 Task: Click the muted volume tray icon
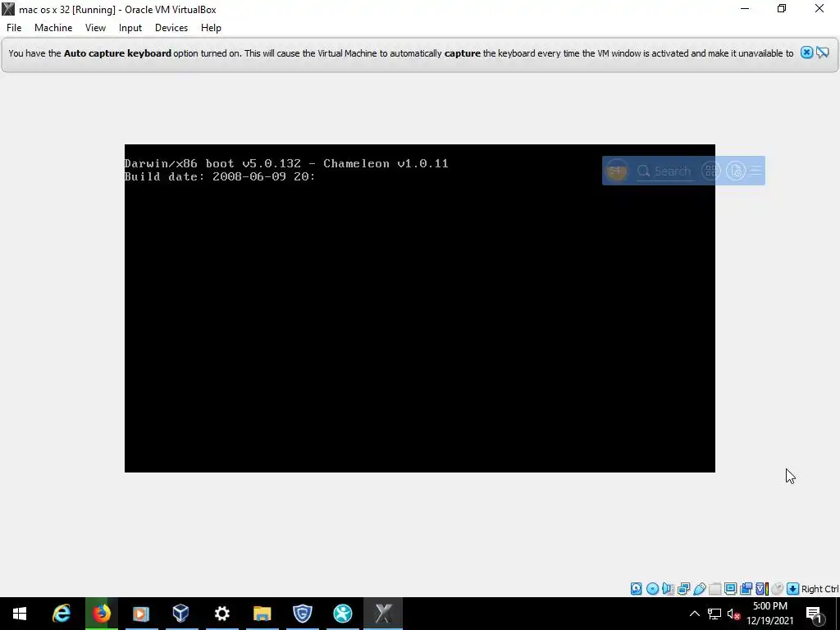733,614
